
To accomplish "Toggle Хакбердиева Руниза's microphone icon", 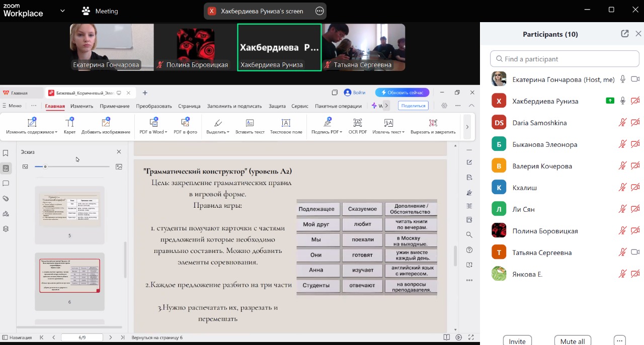I will tap(623, 101).
